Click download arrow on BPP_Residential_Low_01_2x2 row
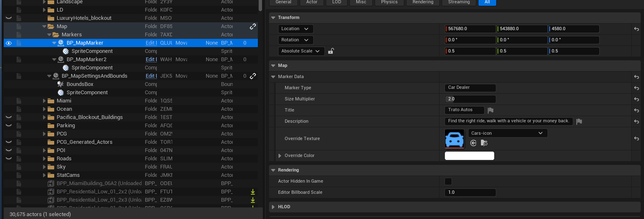The width and height of the screenshot is (644, 219). coord(252,192)
